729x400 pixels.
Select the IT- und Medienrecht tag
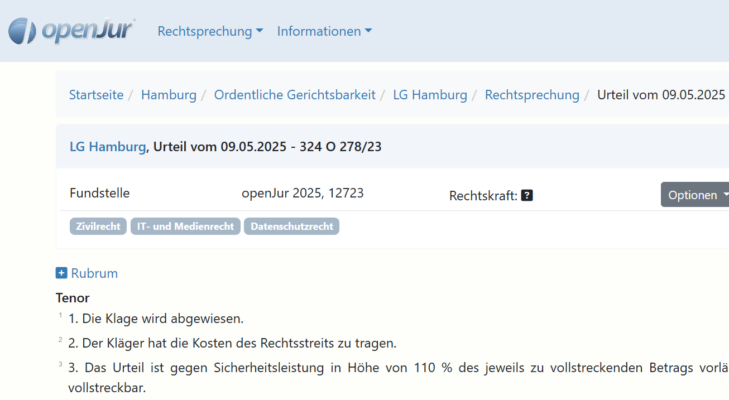pos(185,227)
